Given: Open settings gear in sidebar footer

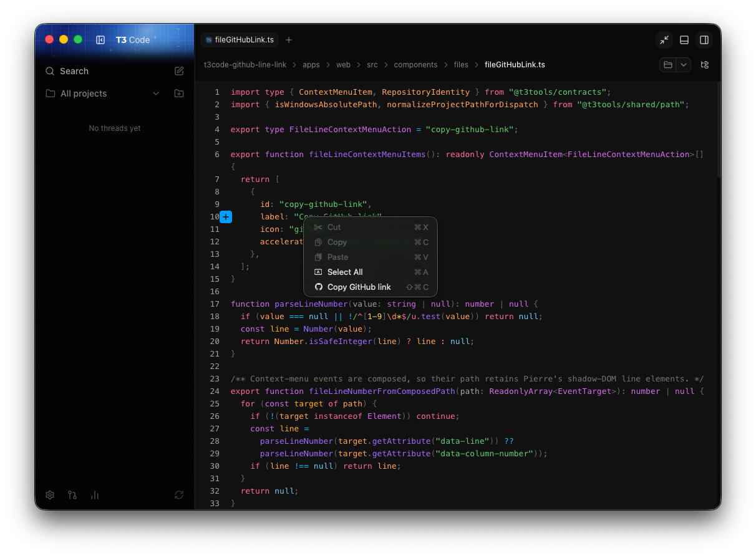Looking at the screenshot, I should coord(50,495).
